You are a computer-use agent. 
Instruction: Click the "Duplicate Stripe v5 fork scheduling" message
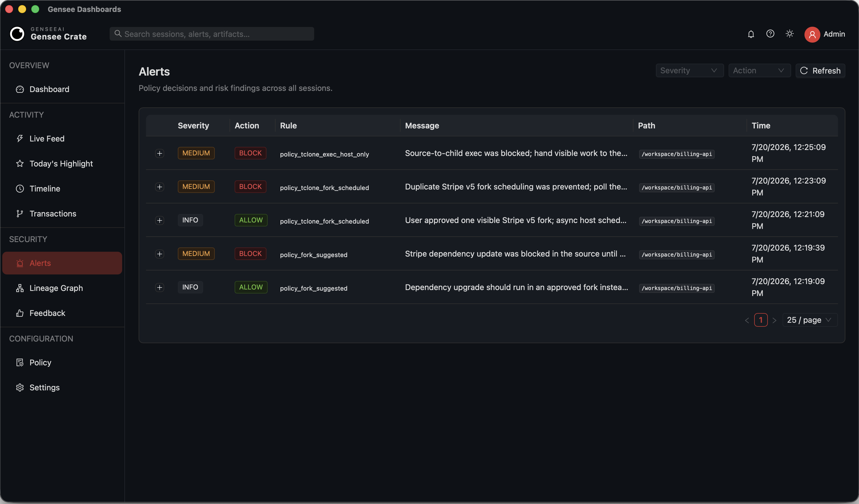click(x=516, y=187)
